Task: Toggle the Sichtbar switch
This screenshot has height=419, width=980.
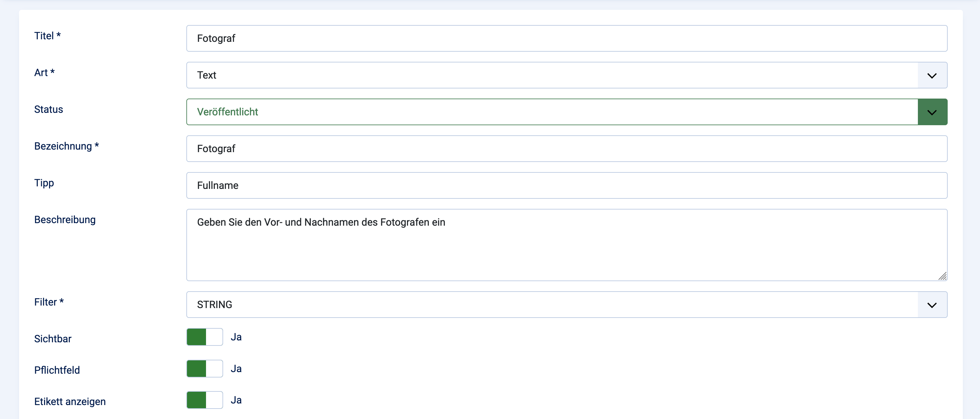Action: (204, 337)
